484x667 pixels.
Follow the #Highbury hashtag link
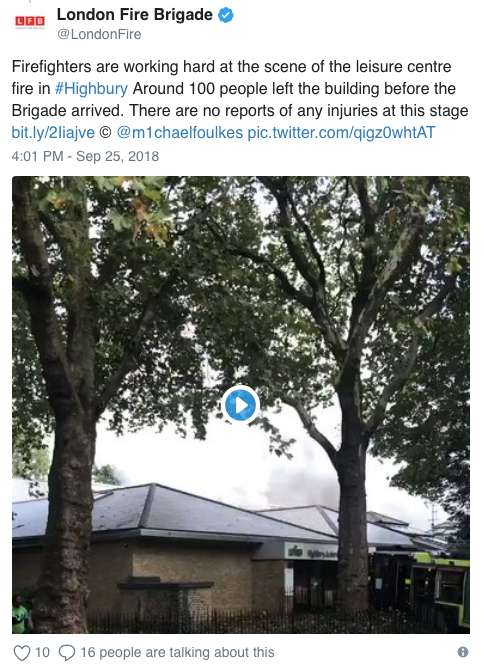(x=91, y=89)
